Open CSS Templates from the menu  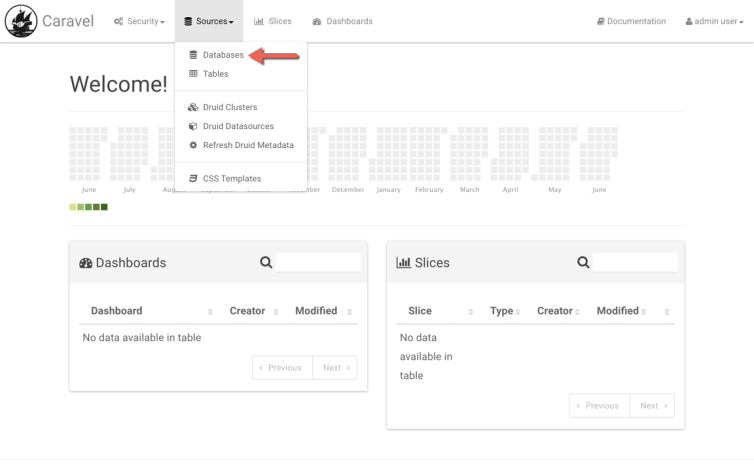(231, 178)
